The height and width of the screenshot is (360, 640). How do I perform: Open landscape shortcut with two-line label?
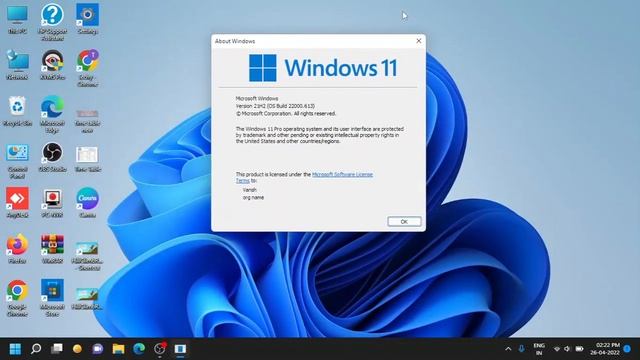pyautogui.click(x=87, y=256)
